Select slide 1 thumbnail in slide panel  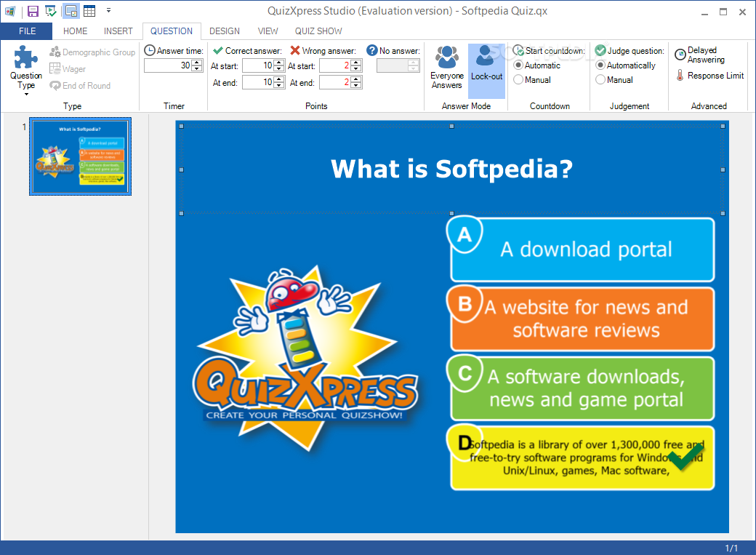[80, 156]
